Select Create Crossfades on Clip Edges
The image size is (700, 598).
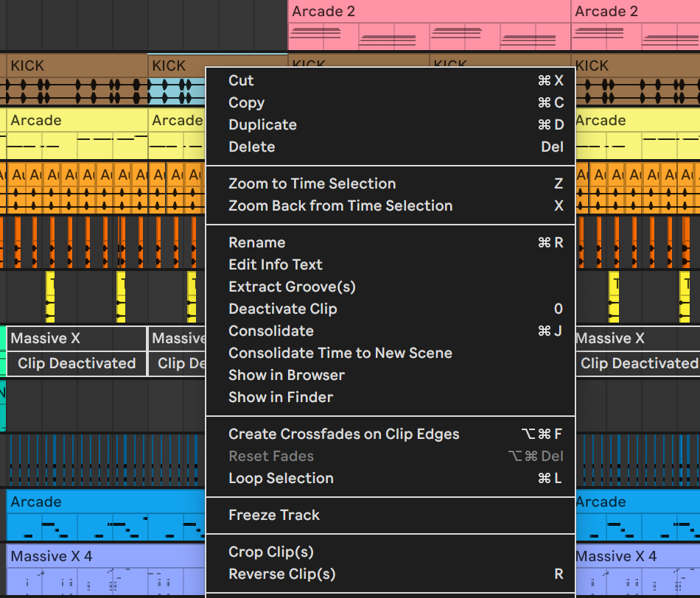click(x=391, y=434)
